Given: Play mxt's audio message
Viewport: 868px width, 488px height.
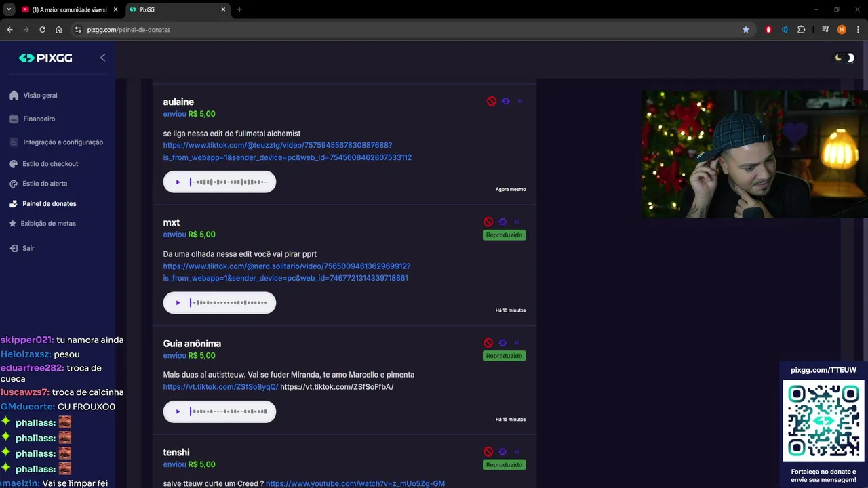Looking at the screenshot, I should (x=178, y=302).
